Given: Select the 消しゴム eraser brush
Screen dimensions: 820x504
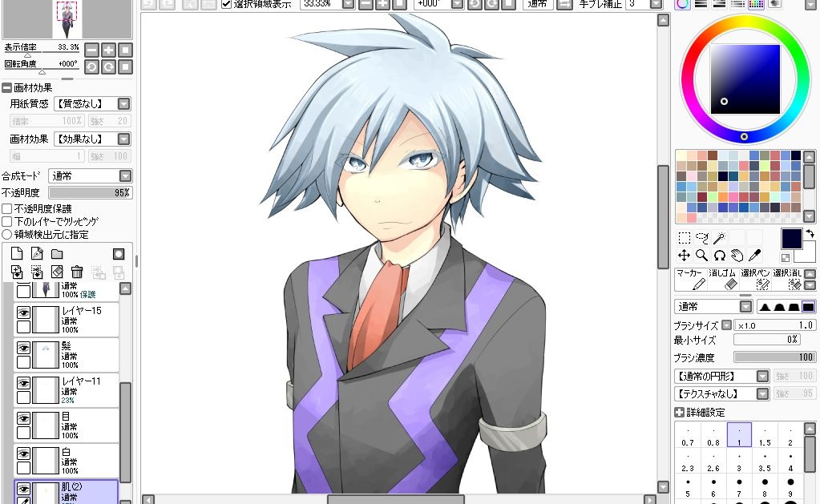Looking at the screenshot, I should 722,280.
